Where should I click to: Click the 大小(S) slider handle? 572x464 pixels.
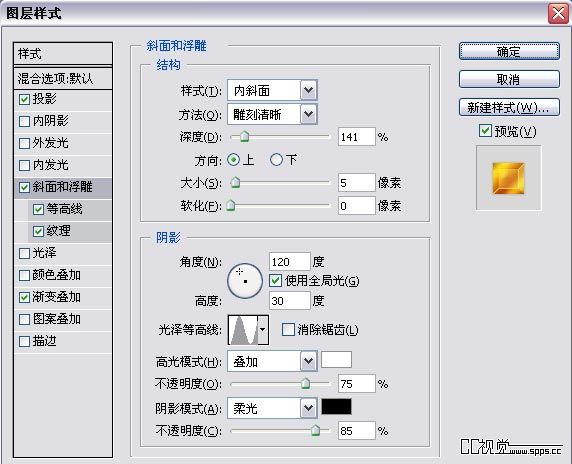(x=236, y=182)
